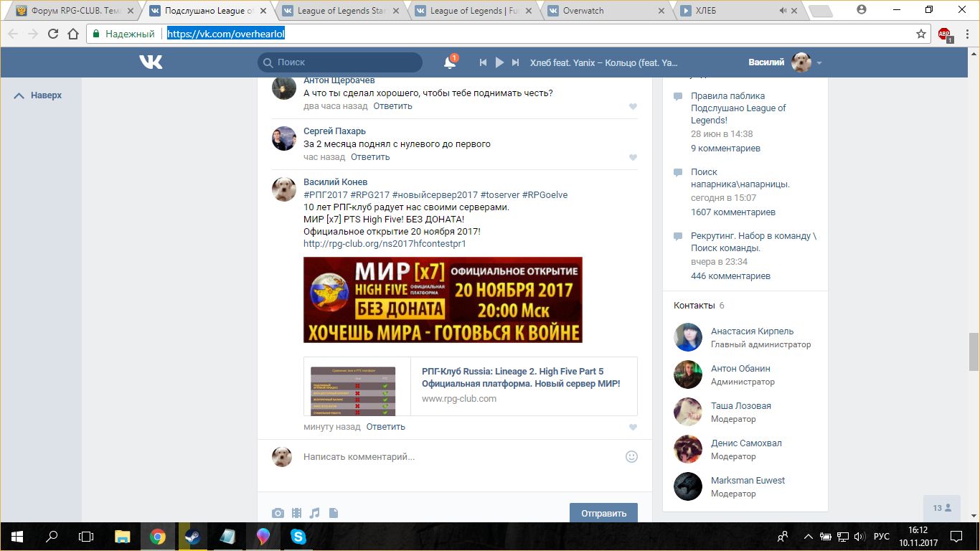Screen dimensions: 980x551
Task: Open Анастасия Кирпель's contact profile
Action: (753, 331)
